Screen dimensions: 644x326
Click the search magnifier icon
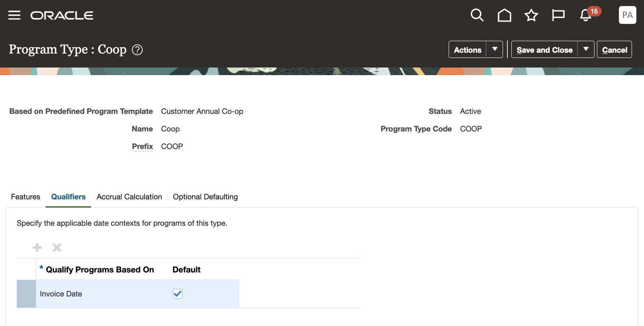pyautogui.click(x=477, y=15)
